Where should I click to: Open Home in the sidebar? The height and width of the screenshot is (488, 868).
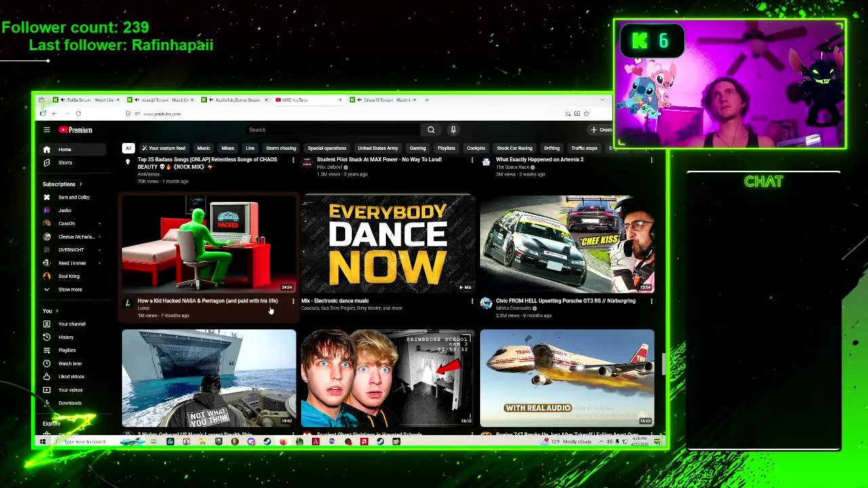pyautogui.click(x=73, y=149)
